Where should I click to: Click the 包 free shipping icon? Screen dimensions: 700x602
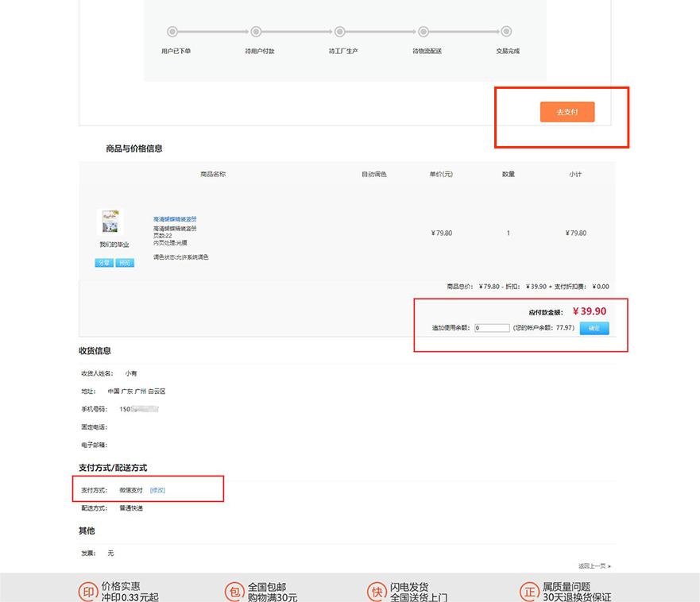coord(234,592)
